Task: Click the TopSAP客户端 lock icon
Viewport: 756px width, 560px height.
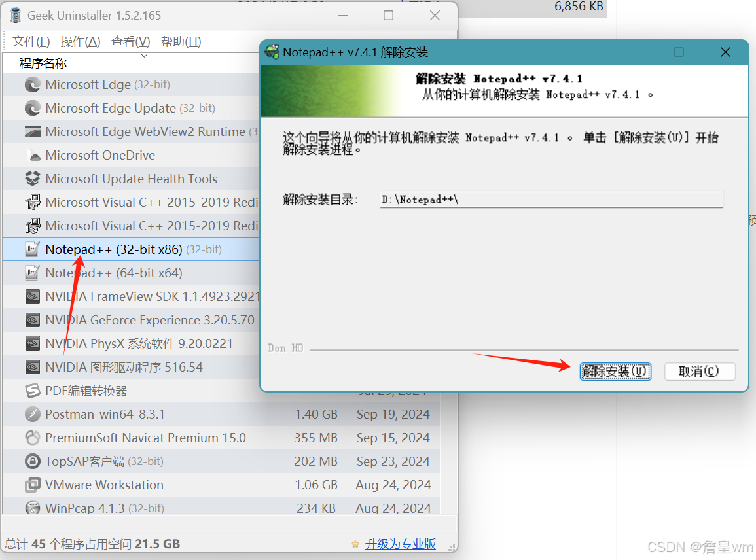Action: 32,461
